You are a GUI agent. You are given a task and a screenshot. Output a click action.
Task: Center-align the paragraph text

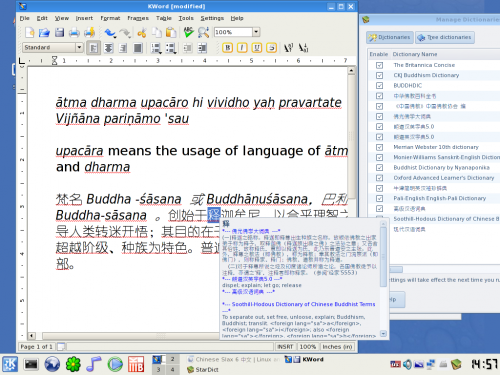click(x=108, y=48)
